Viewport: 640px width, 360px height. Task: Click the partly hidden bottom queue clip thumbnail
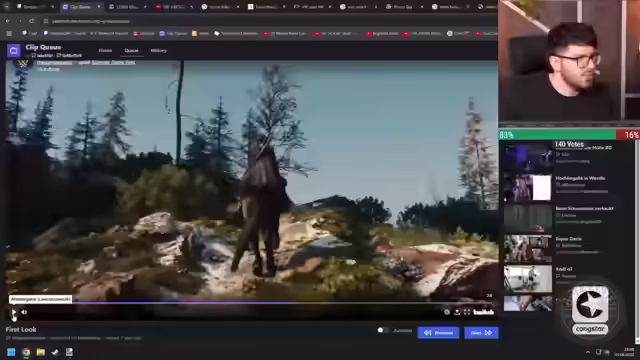pyautogui.click(x=527, y=303)
